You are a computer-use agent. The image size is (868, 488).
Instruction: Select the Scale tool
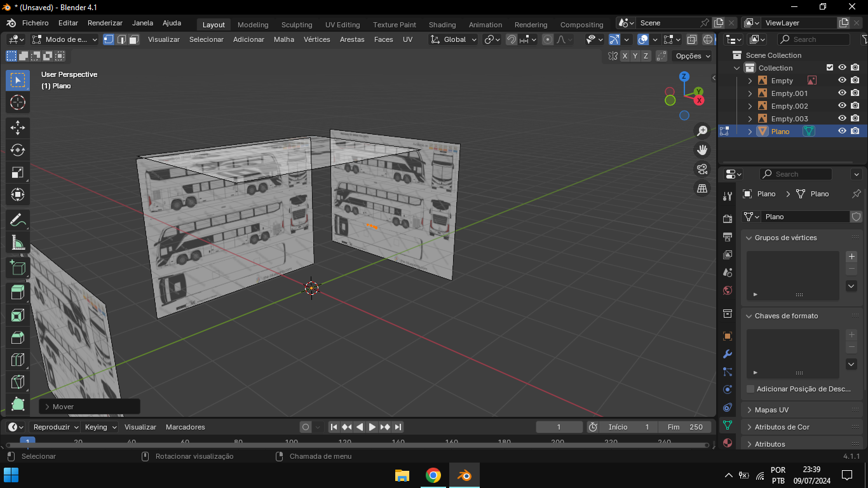tap(18, 172)
